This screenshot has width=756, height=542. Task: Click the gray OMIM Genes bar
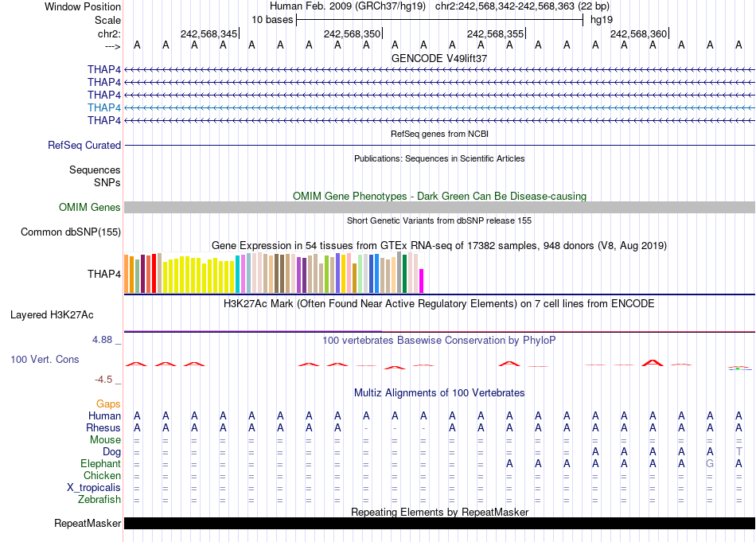[x=439, y=207]
